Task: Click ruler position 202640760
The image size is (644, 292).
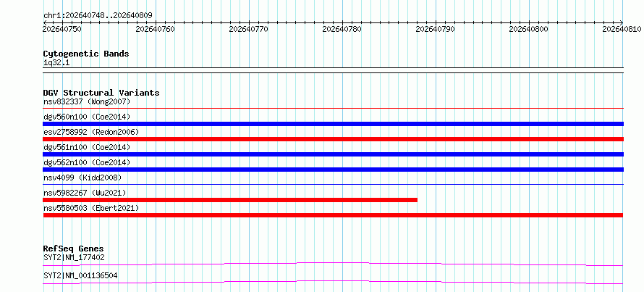Action: click(156, 29)
